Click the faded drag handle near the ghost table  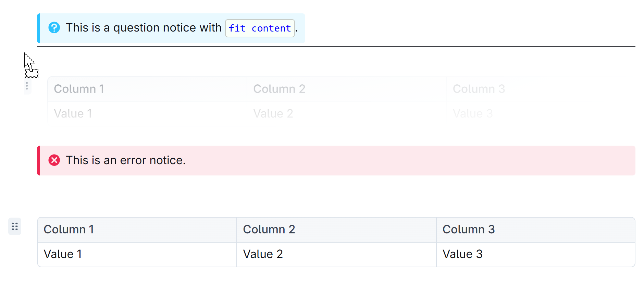(27, 86)
